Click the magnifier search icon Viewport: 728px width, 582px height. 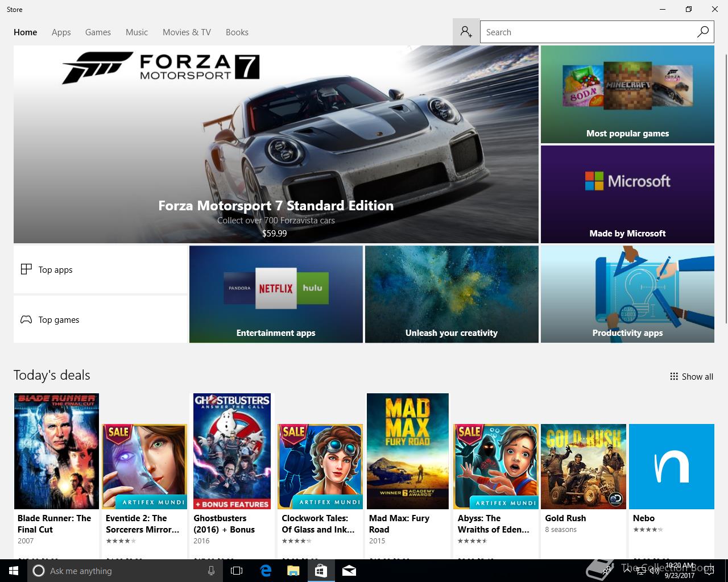tap(703, 32)
